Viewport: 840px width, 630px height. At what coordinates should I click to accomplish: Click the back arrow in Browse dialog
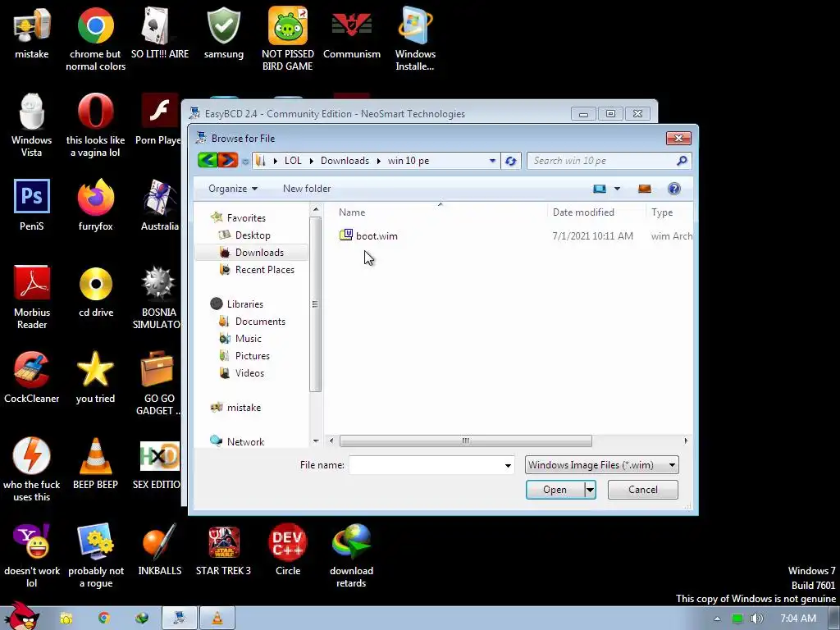[208, 160]
